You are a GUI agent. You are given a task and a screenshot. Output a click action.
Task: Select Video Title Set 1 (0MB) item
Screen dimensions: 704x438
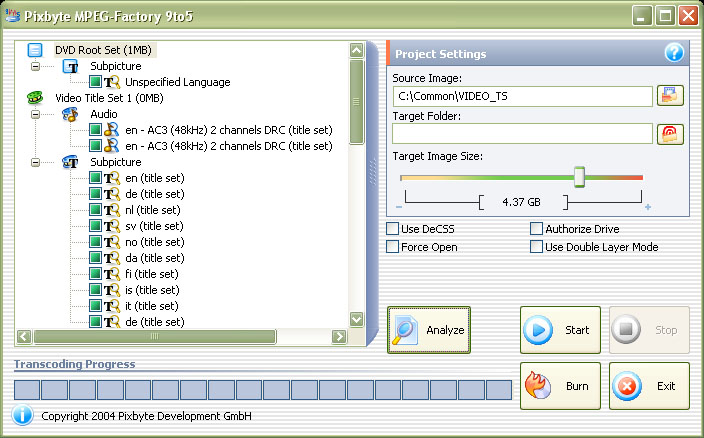[109, 98]
